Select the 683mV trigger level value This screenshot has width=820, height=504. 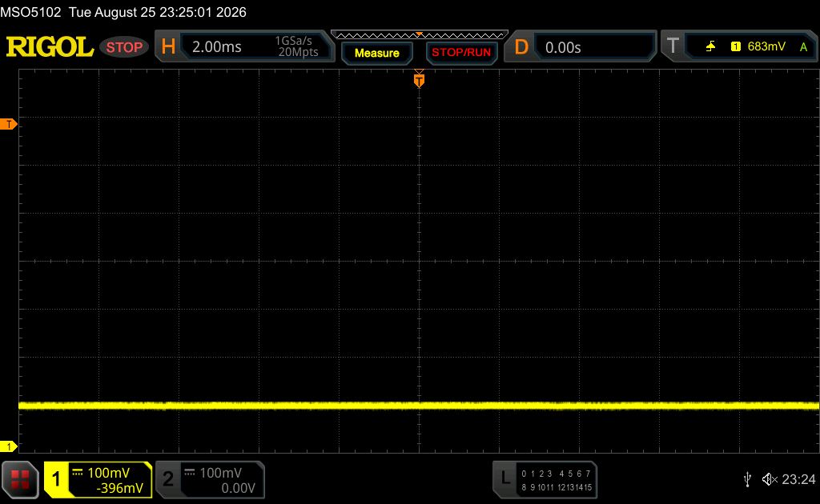pos(766,46)
